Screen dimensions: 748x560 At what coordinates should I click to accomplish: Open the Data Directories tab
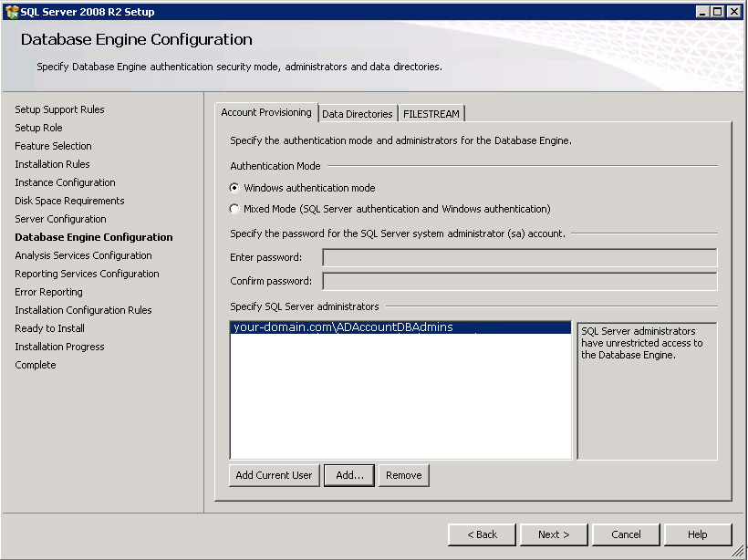(x=358, y=114)
